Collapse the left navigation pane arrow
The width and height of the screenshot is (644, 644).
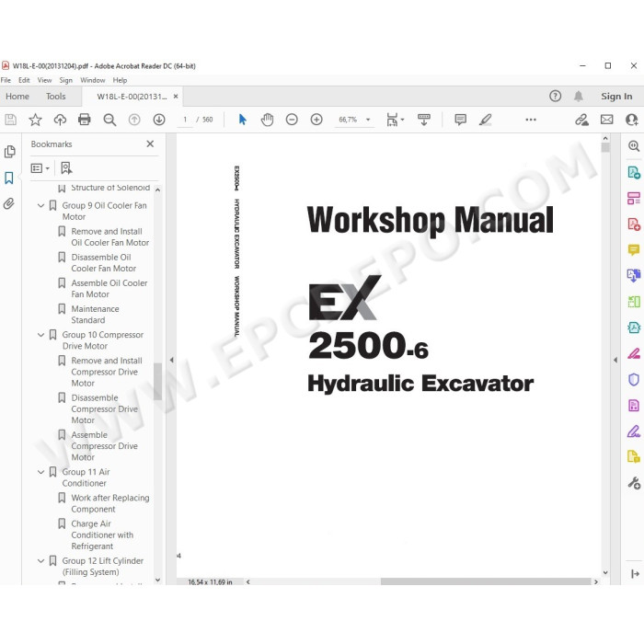(171, 361)
